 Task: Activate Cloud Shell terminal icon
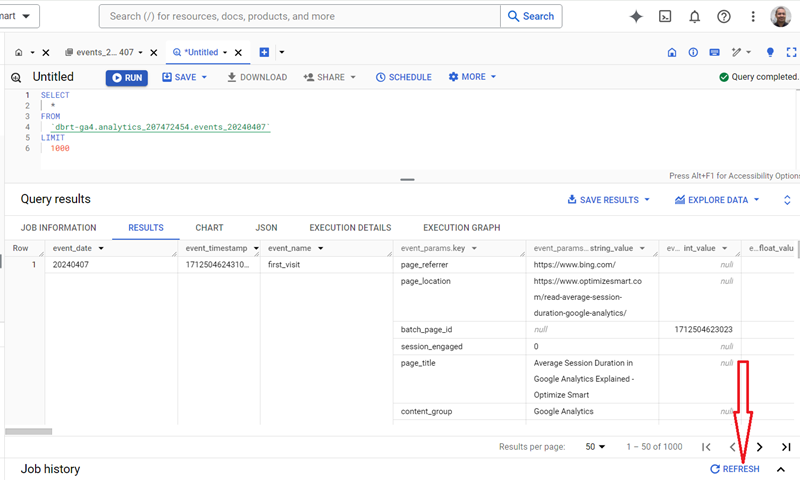(665, 16)
